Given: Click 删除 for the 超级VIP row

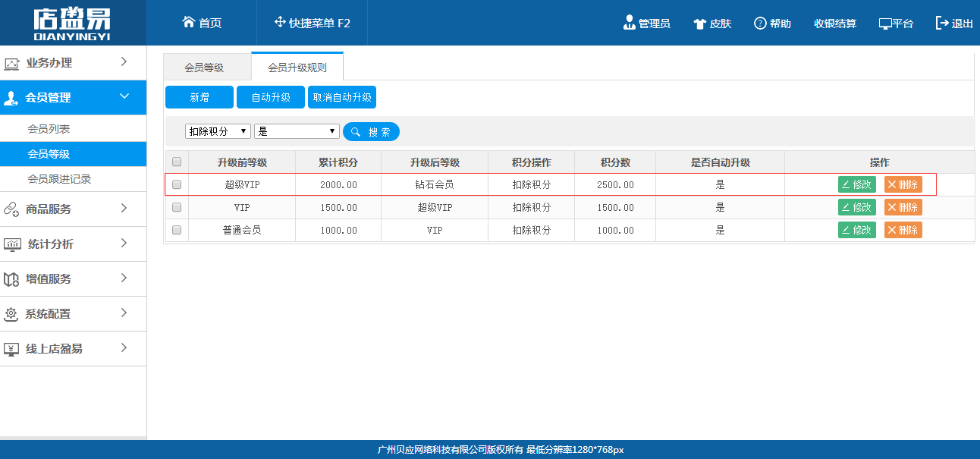Looking at the screenshot, I should pyautogui.click(x=903, y=184).
